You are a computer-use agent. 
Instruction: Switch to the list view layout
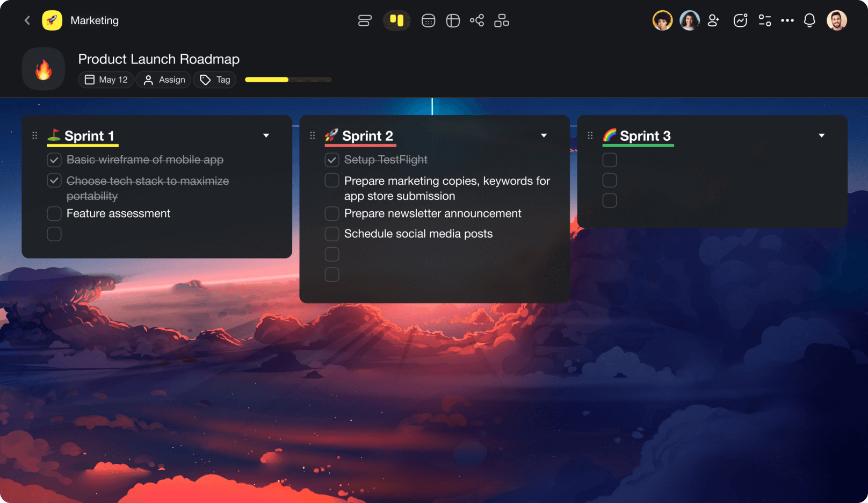pos(365,20)
